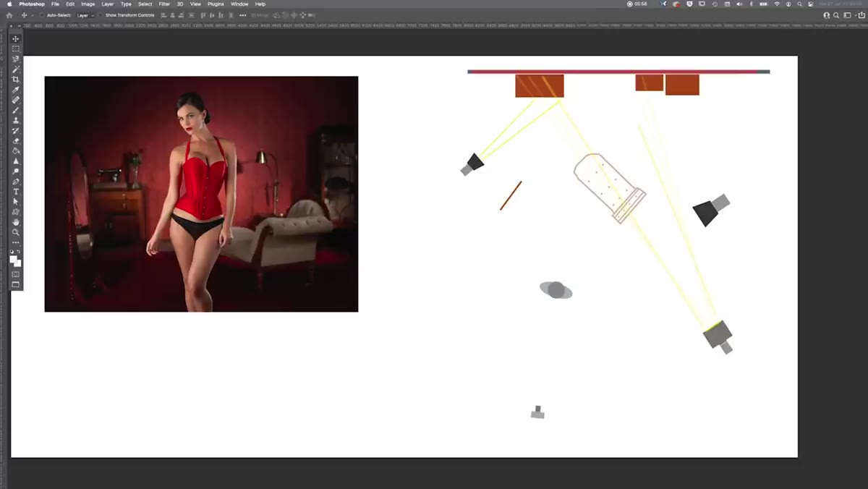Open the Plugins menu

216,4
